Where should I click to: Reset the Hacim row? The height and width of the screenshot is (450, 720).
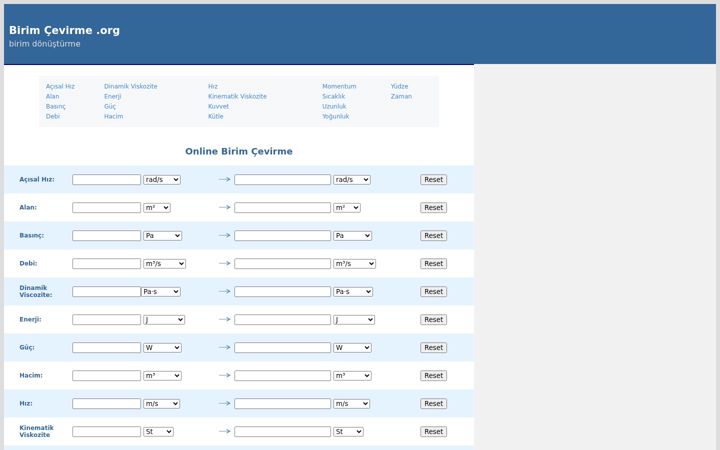(x=433, y=376)
